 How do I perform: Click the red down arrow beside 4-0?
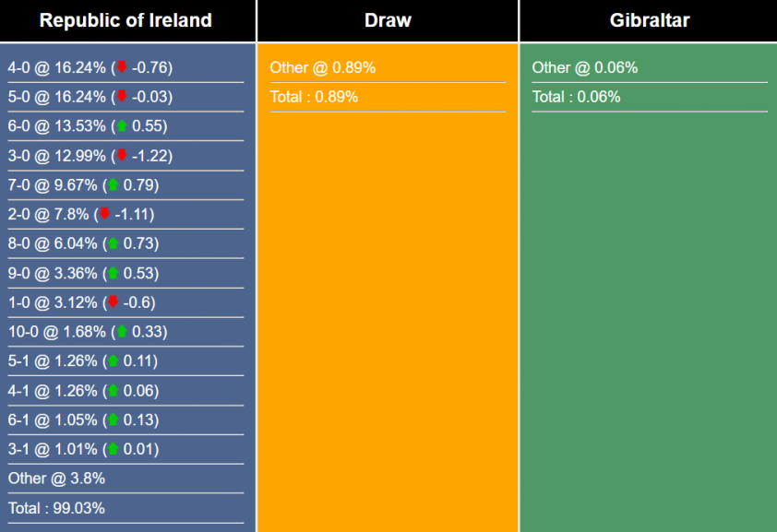coord(121,67)
